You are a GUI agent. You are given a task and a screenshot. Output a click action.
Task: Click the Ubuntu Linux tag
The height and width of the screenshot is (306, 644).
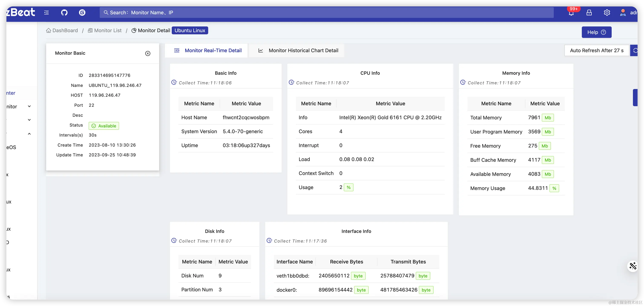pos(190,30)
